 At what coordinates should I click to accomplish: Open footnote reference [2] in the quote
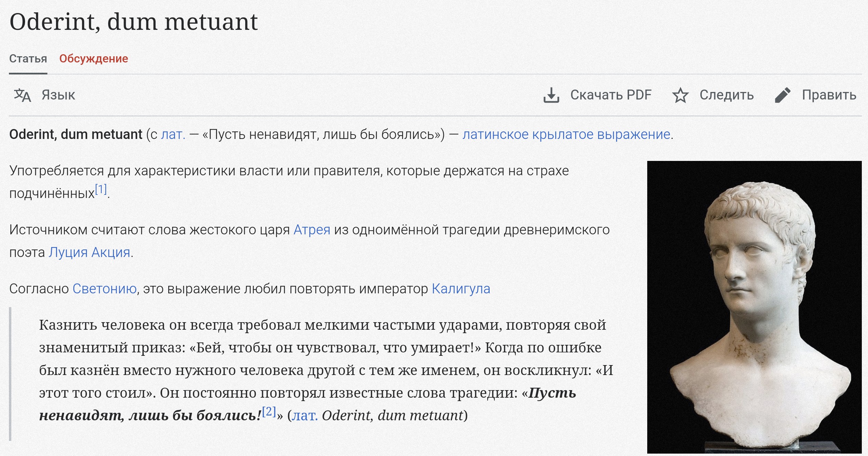[x=269, y=411]
